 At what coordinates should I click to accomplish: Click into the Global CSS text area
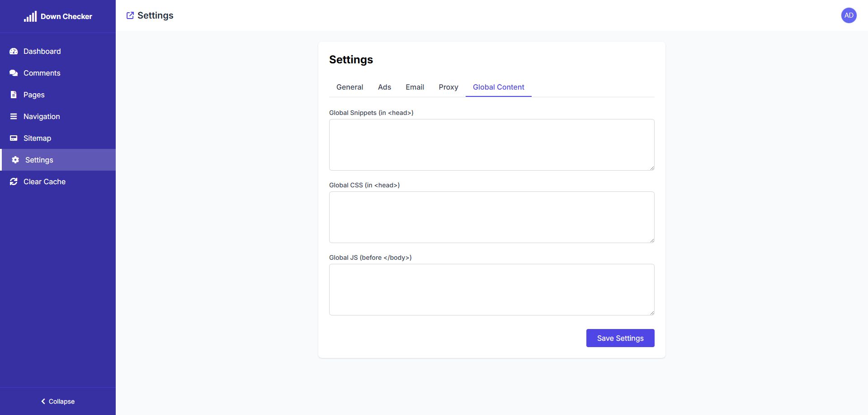[491, 217]
